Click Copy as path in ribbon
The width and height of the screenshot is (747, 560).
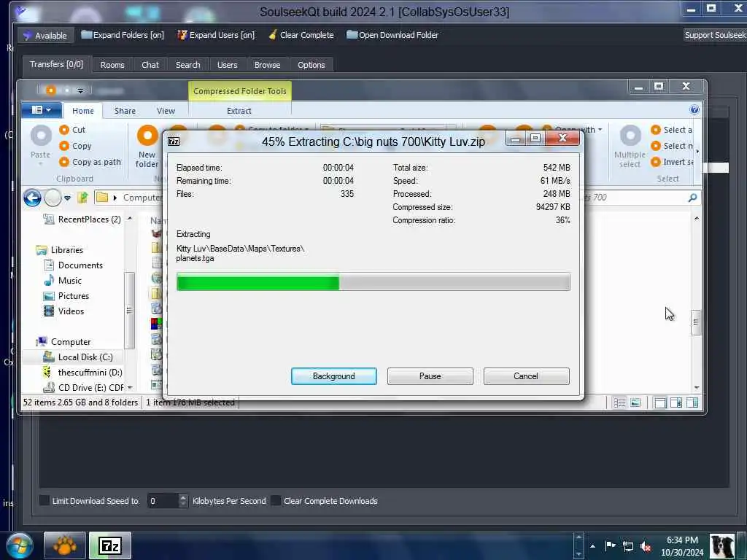tap(90, 162)
